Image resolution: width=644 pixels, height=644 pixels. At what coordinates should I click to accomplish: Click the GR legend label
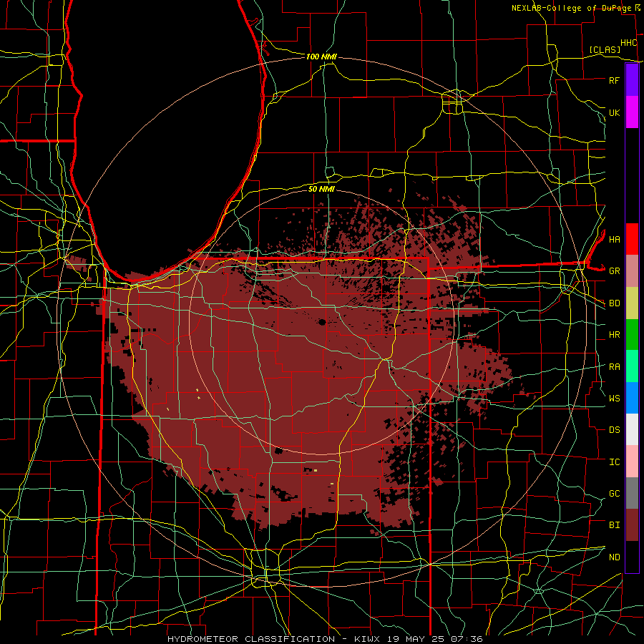coord(615,271)
